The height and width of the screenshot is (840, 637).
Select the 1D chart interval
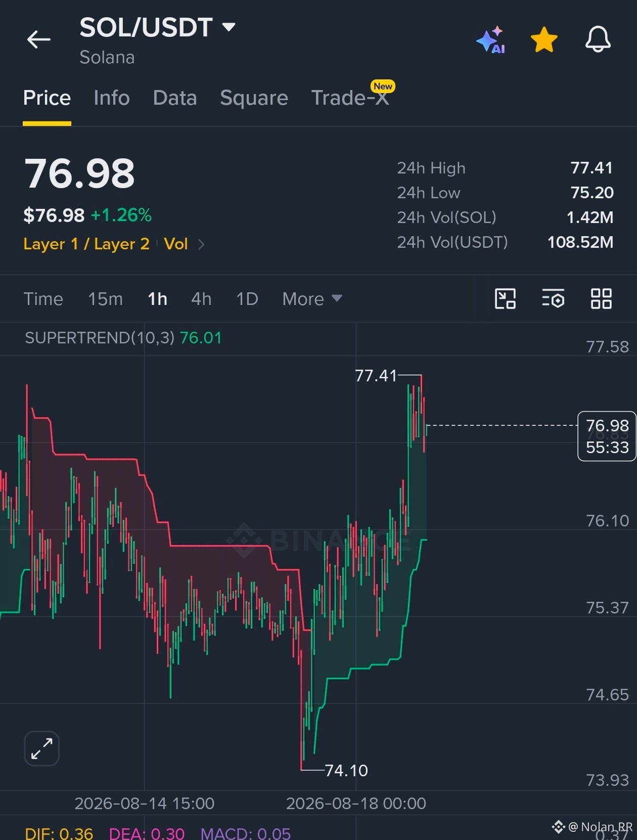point(247,299)
